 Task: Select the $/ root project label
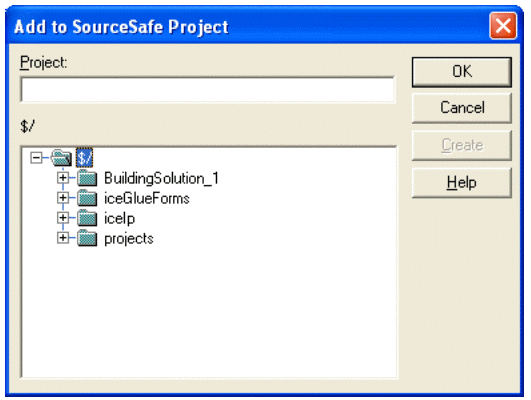(84, 158)
